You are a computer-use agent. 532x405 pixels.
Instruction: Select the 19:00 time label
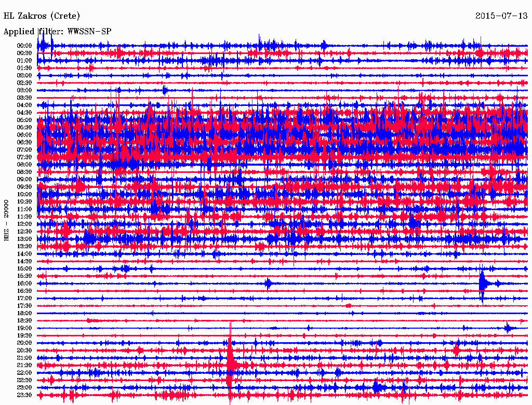pos(24,328)
